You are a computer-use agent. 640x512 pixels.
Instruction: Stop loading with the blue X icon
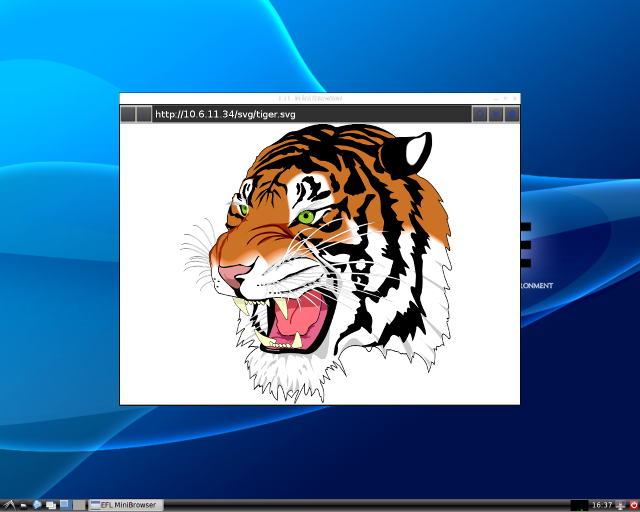[496, 114]
